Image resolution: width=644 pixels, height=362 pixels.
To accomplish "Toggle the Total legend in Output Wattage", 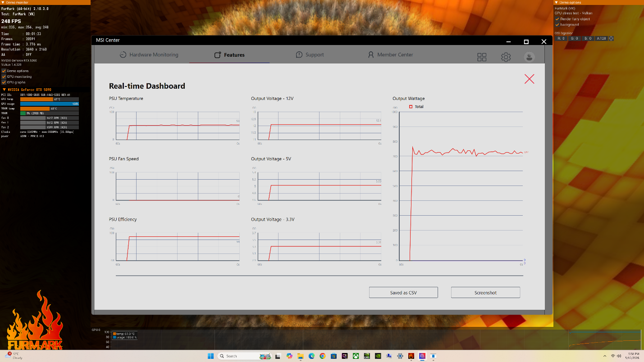I will [x=416, y=107].
